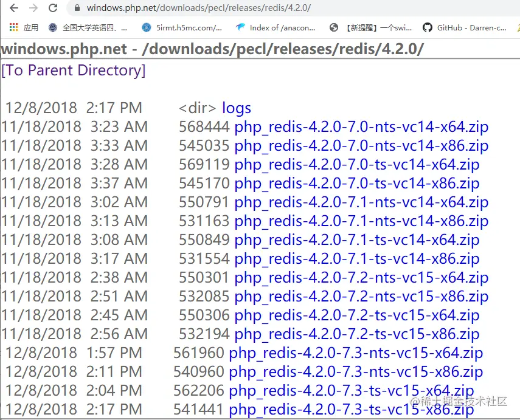
Task: Click the date 12/8/2018 2:17 PM of logs
Action: pyautogui.click(x=74, y=108)
